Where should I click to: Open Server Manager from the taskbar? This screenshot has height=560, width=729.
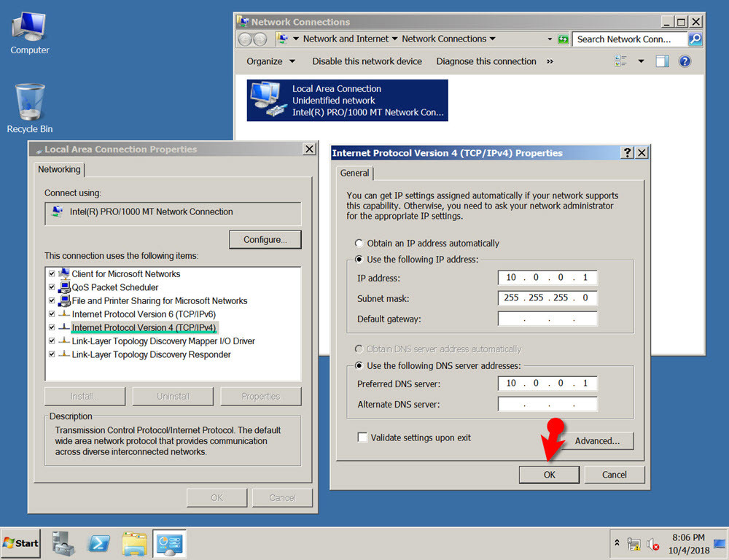click(63, 543)
